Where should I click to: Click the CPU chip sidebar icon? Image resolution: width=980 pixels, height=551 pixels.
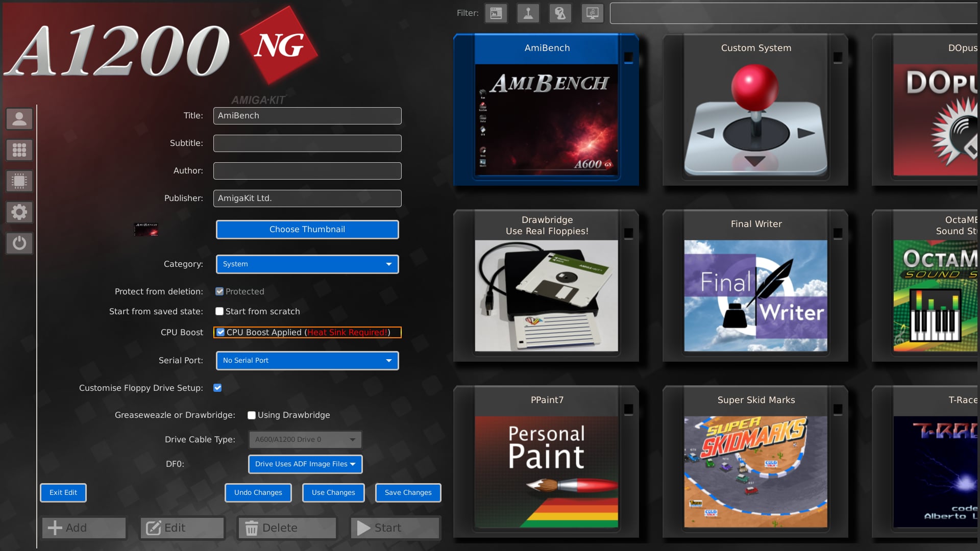click(19, 181)
